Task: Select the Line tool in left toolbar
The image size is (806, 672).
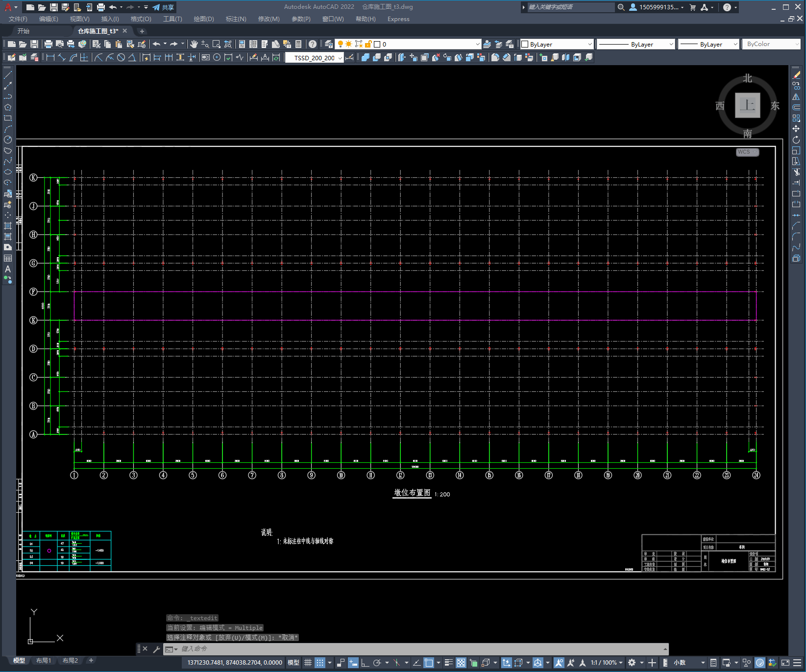Action: 8,75
